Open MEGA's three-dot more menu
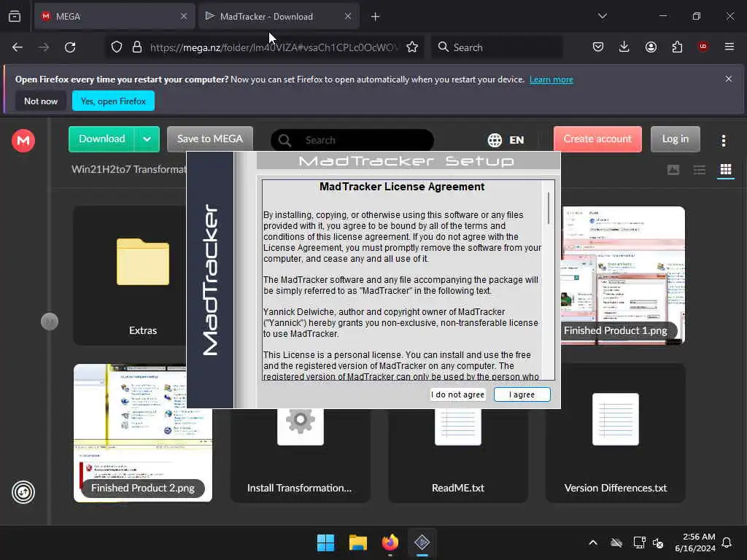Image resolution: width=747 pixels, height=560 pixels. click(x=724, y=140)
